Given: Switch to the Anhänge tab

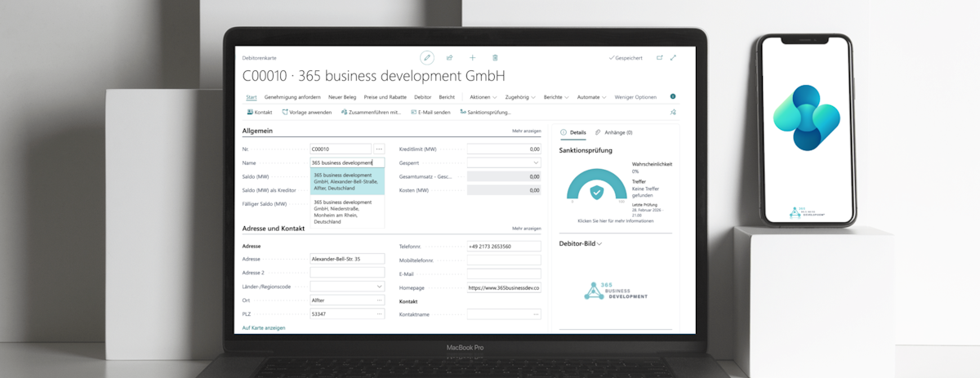Looking at the screenshot, I should pos(613,132).
